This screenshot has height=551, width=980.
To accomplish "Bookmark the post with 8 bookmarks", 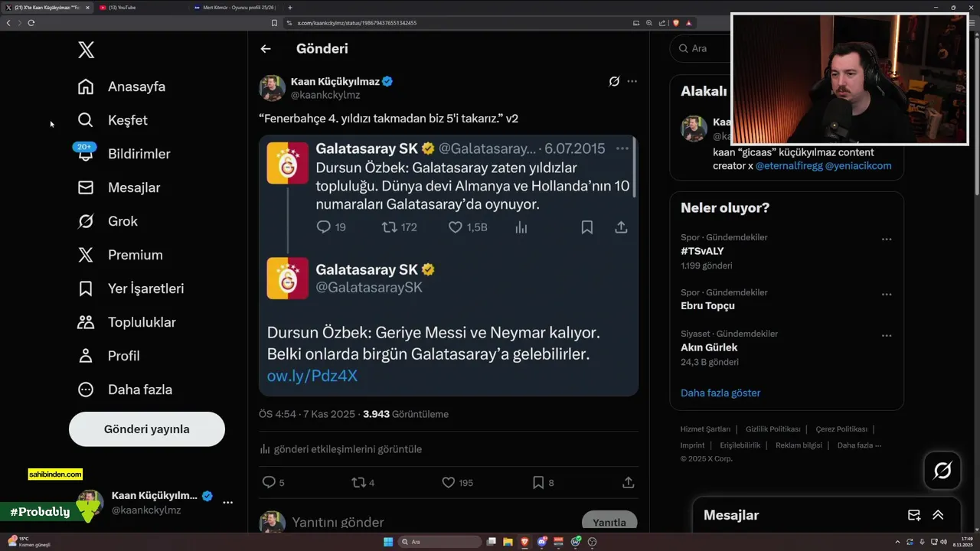I will pos(538,483).
